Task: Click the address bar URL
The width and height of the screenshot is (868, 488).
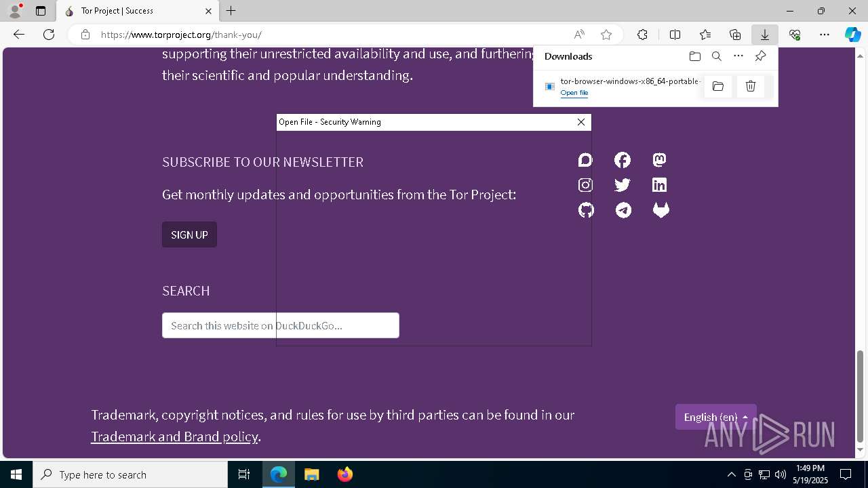Action: pyautogui.click(x=181, y=35)
